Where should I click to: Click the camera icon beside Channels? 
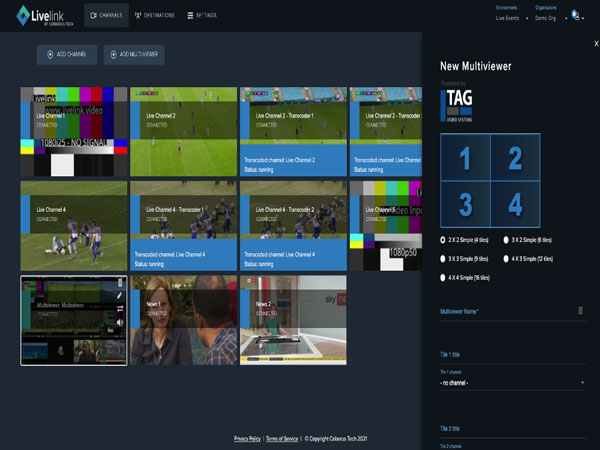93,15
